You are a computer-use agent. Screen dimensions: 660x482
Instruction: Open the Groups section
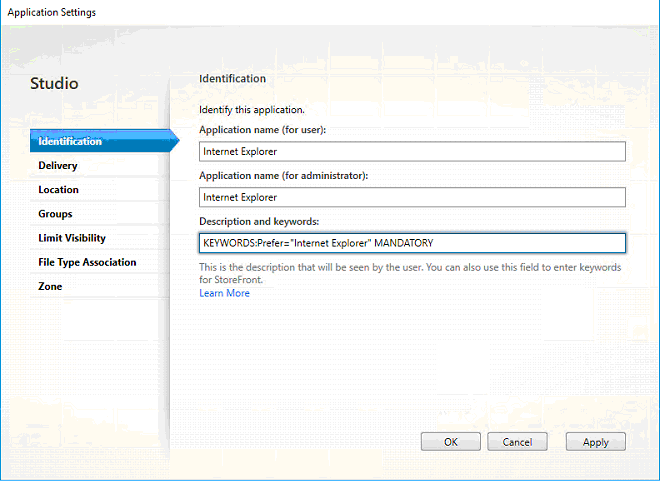point(100,214)
